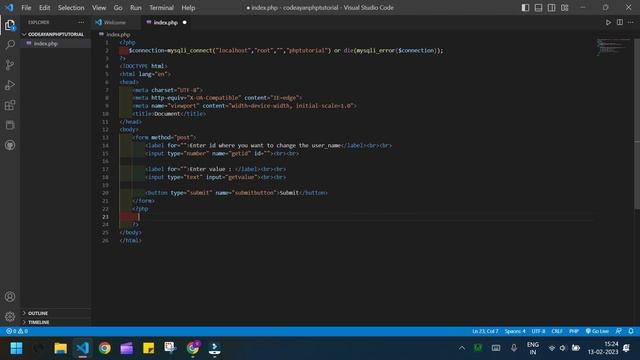Image resolution: width=640 pixels, height=360 pixels.
Task: Switch to the index.php editor tab
Action: coord(165,22)
